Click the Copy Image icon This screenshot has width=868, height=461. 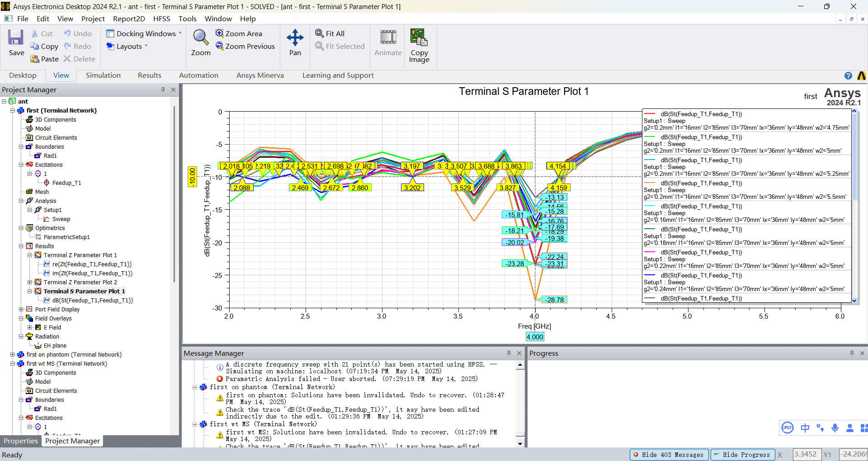coord(419,38)
